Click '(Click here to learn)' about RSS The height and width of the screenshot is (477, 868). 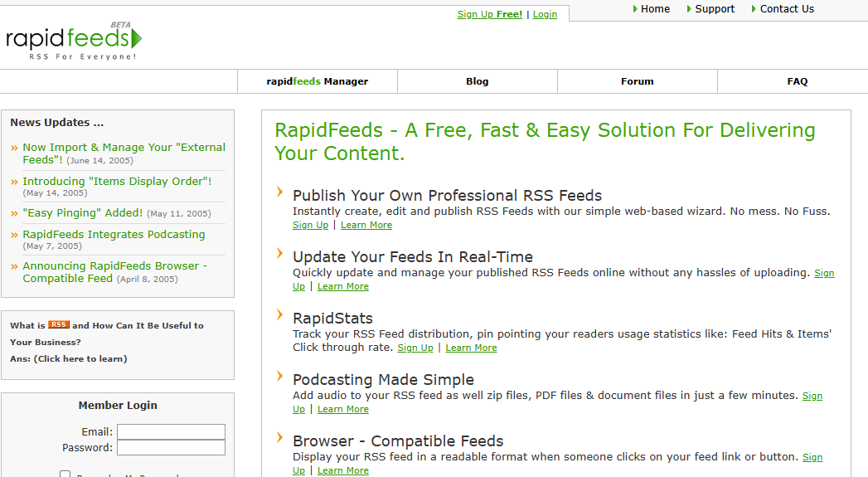coord(80,358)
